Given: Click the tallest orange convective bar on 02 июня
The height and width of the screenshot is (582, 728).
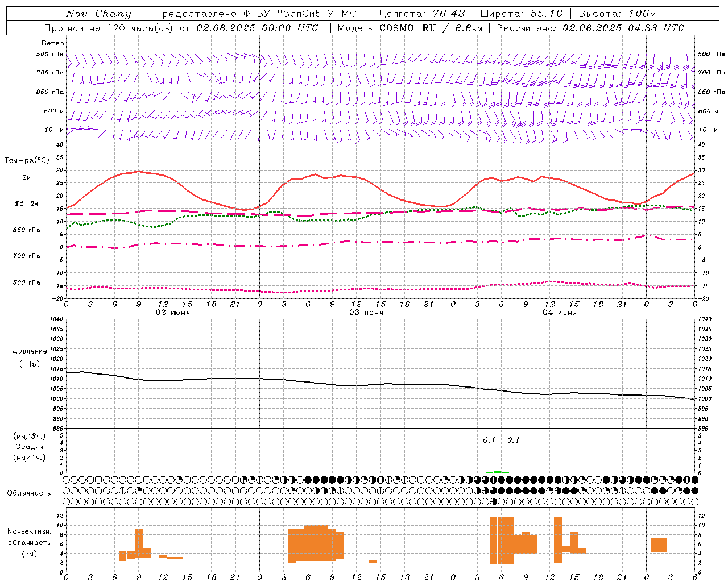Looking at the screenshot, I should [139, 543].
